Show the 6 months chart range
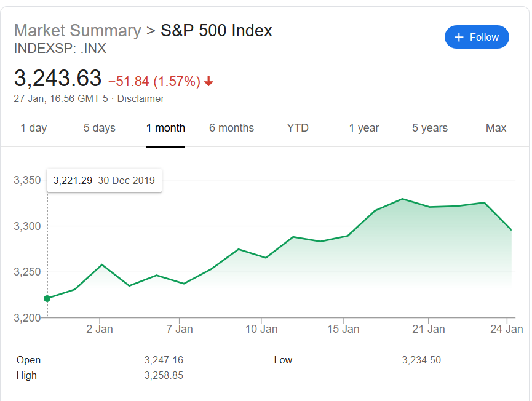532x401 pixels. [x=231, y=128]
